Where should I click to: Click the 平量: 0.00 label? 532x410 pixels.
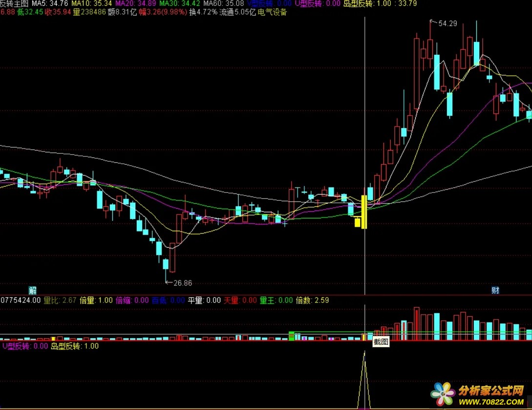point(204,301)
